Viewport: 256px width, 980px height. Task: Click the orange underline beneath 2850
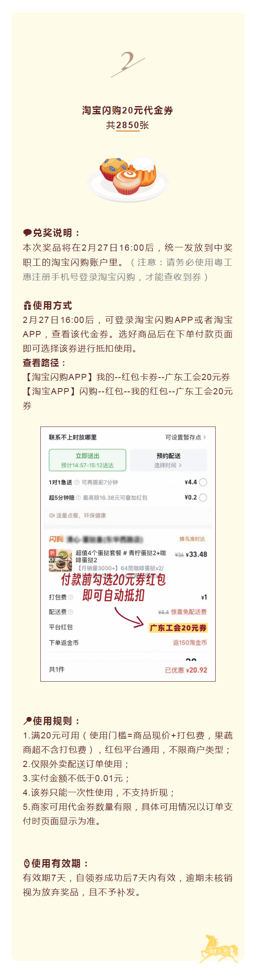[x=128, y=130]
